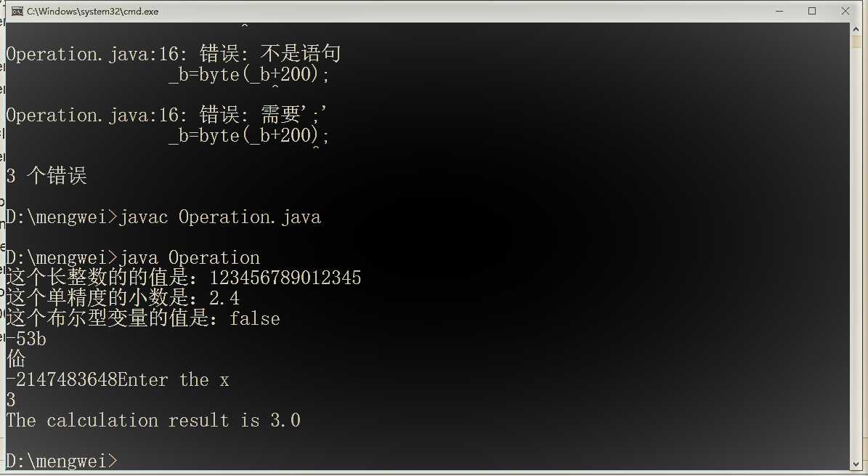Click the cmd.exe icon in title bar
The image size is (868, 476).
click(16, 11)
